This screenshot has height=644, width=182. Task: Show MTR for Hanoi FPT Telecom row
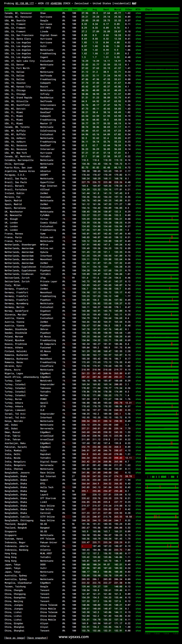[x=138, y=539]
